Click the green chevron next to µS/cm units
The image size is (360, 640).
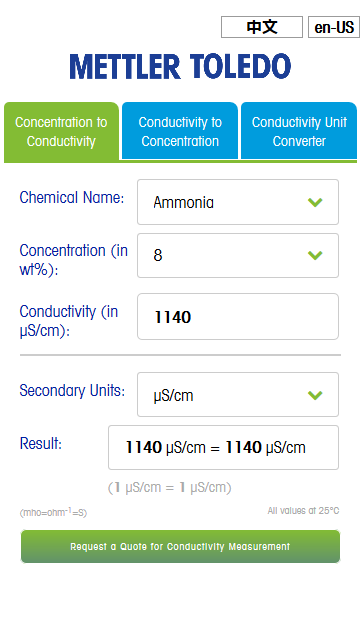[315, 395]
